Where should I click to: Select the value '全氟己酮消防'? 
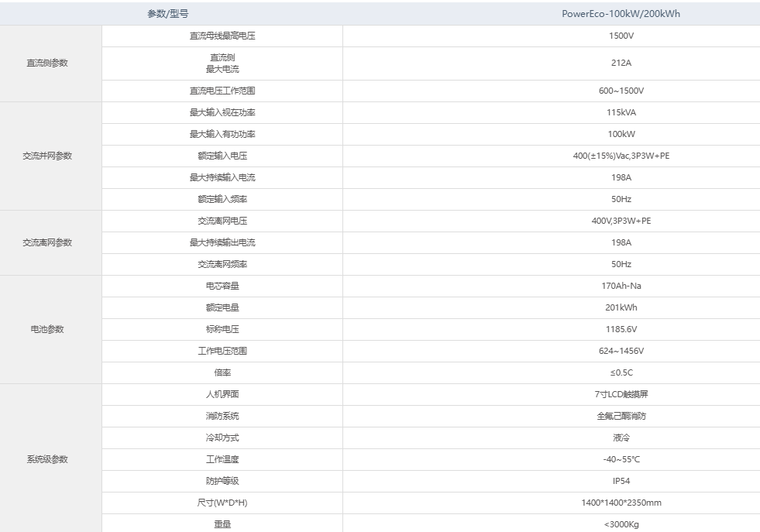621,417
